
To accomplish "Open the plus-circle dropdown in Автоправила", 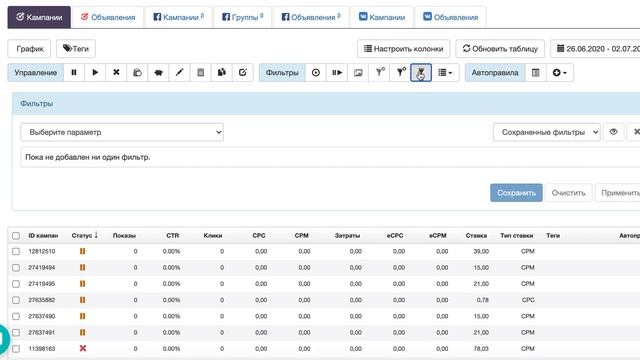I will [560, 73].
